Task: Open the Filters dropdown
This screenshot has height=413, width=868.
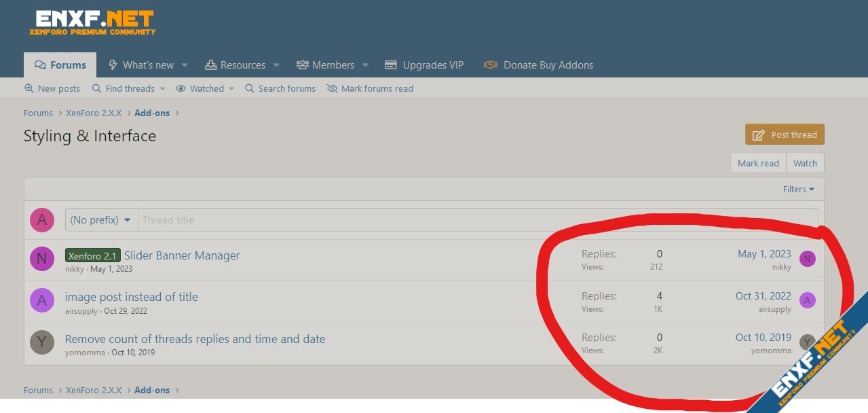Action: click(798, 190)
